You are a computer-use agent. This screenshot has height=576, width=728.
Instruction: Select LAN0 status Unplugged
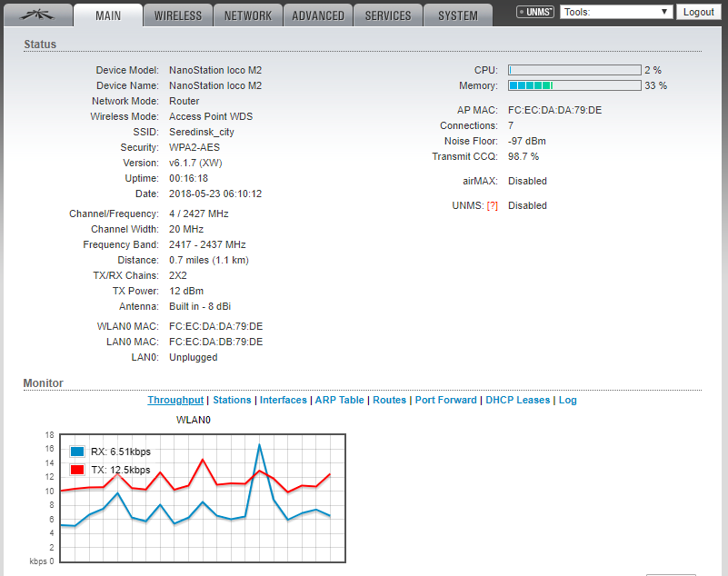194,357
